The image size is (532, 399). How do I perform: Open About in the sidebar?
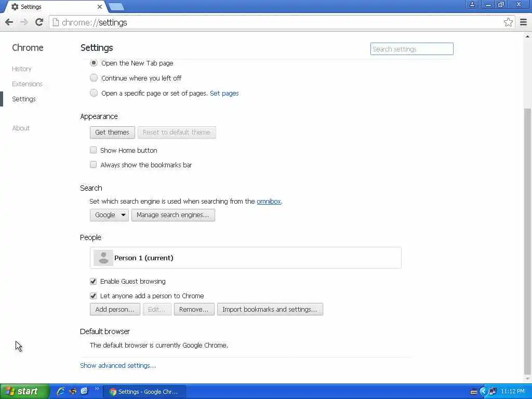pos(21,128)
